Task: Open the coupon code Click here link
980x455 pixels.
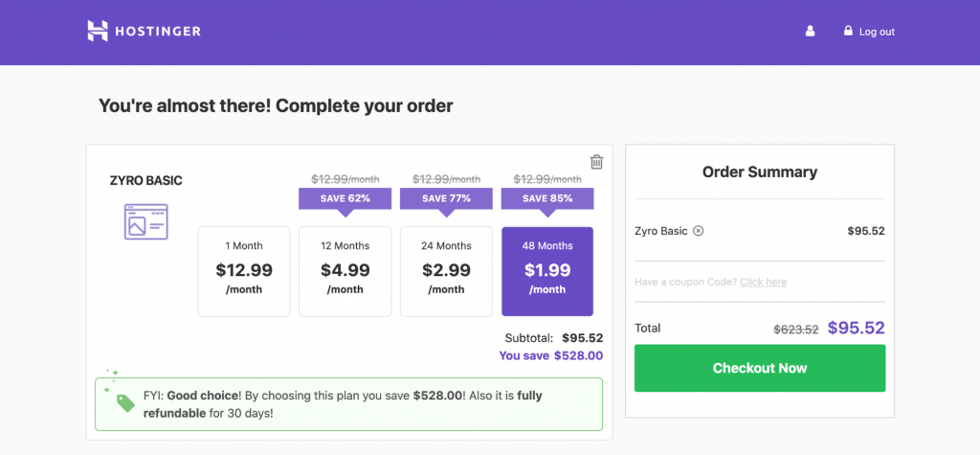Action: [x=763, y=282]
